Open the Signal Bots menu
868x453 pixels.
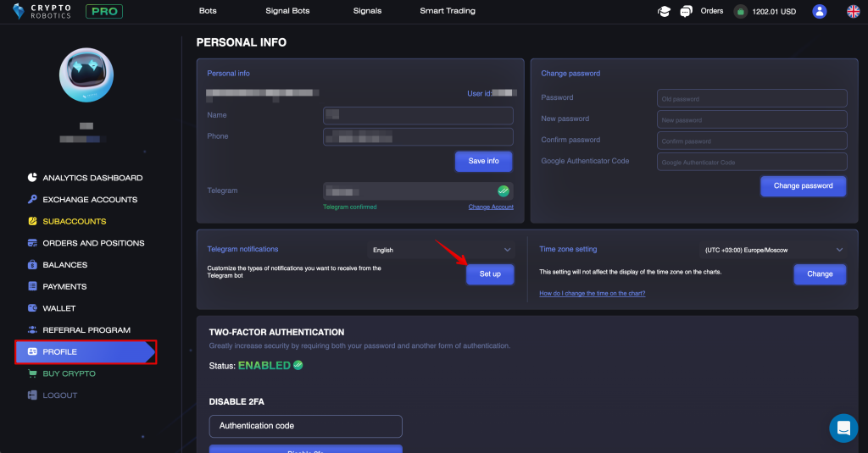pyautogui.click(x=289, y=11)
